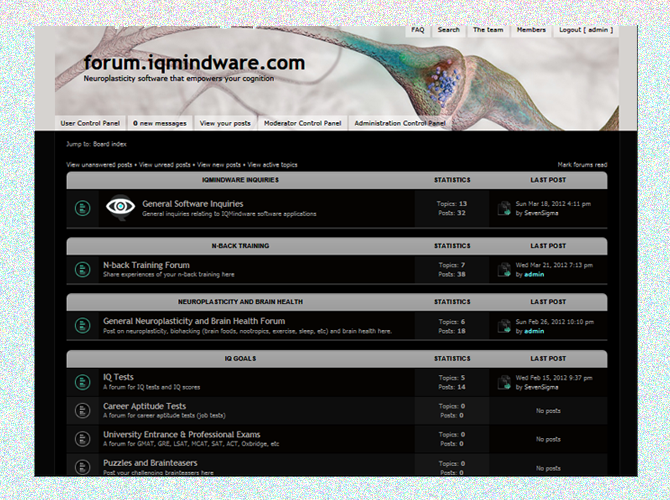Click the IQ Tests forum status icon
670x500 pixels.
(82, 382)
